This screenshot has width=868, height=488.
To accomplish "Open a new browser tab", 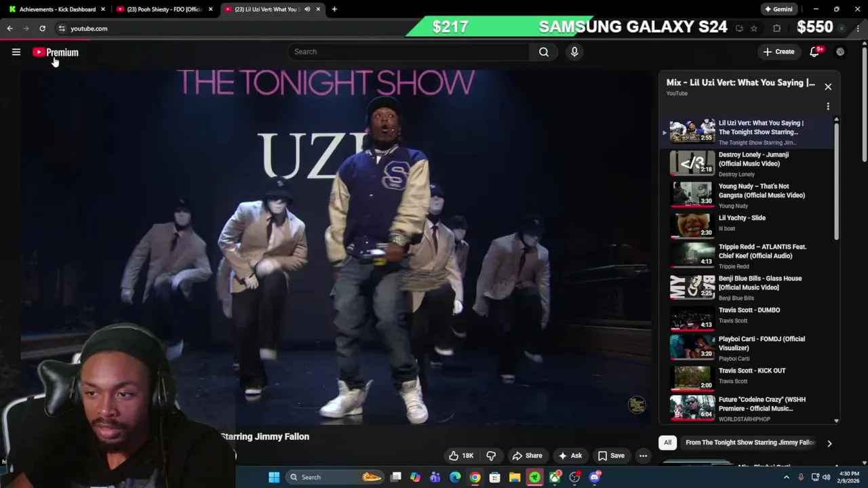I will click(x=334, y=9).
